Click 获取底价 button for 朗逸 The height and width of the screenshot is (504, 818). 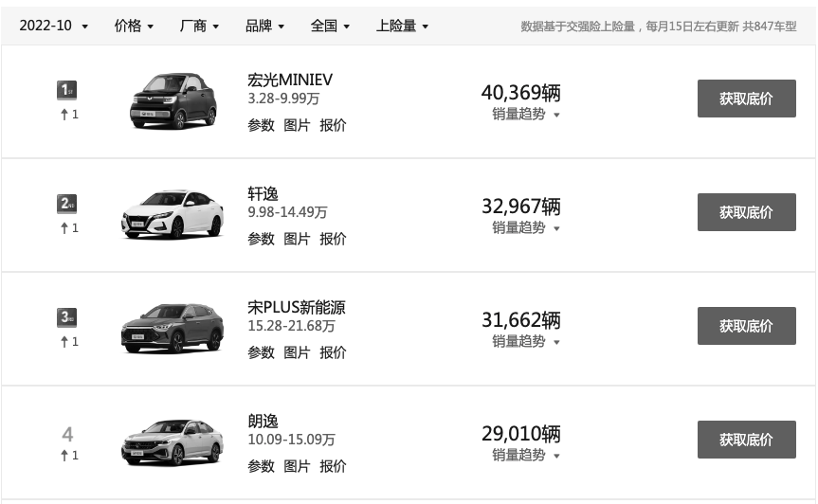[x=747, y=440]
